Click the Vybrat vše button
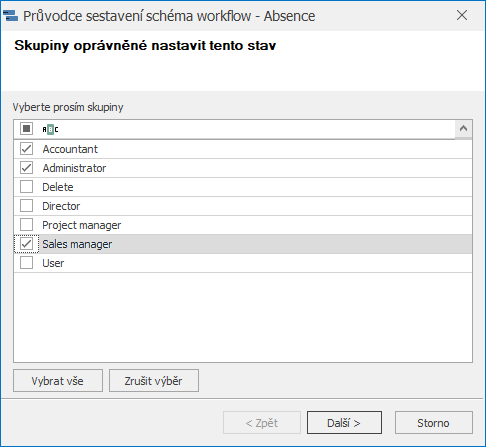The width and height of the screenshot is (486, 447). click(x=58, y=380)
